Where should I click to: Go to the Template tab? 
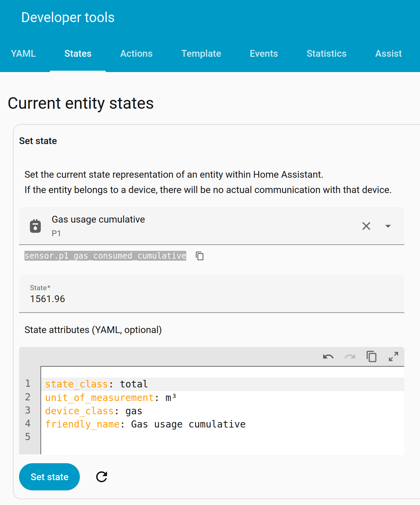pos(201,54)
